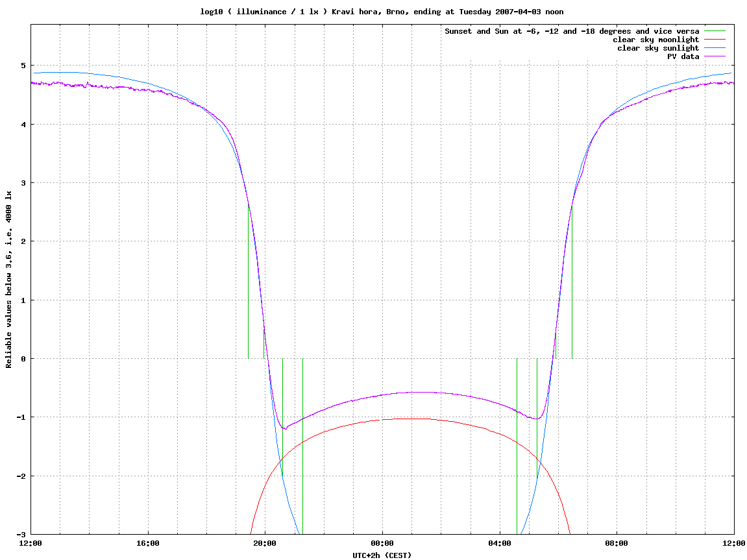
Task: Click the 'clear sky sunlight' legend label
Action: [658, 48]
